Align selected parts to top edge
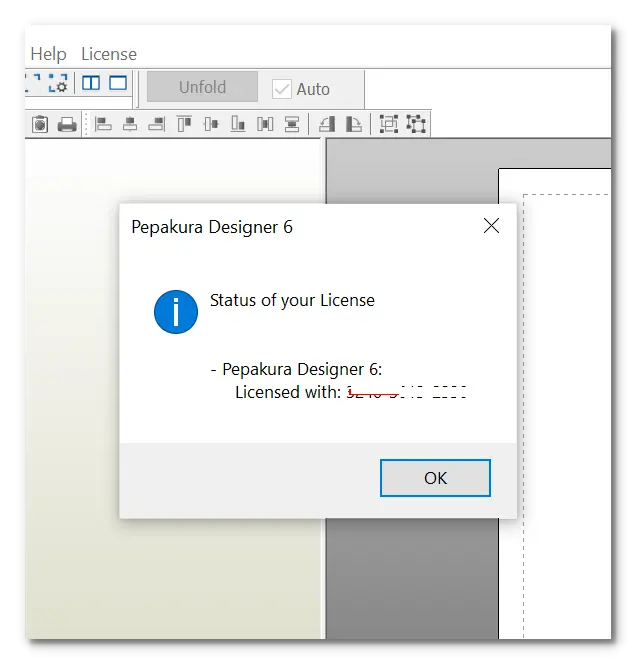The image size is (636, 664). tap(184, 124)
